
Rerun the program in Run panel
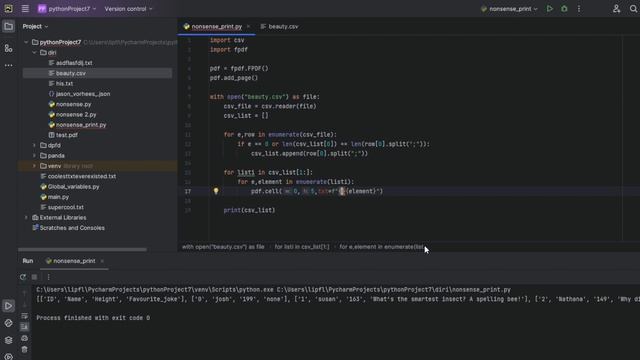(x=23, y=277)
